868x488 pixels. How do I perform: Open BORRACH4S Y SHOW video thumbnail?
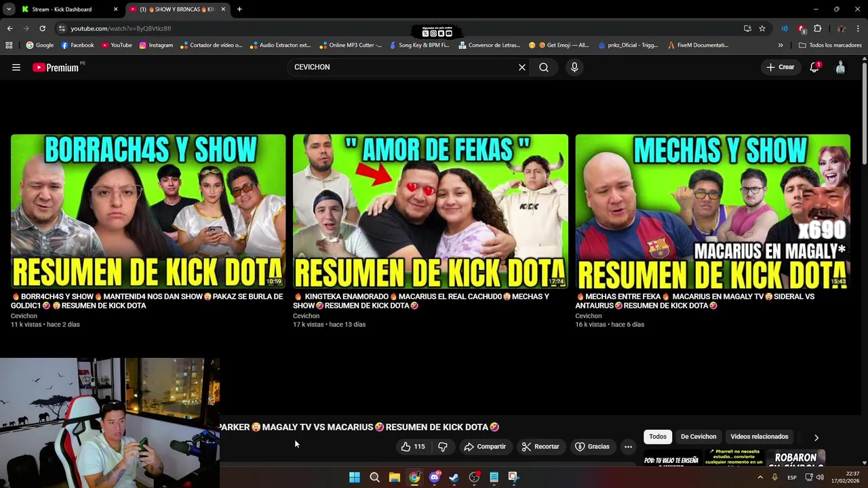point(148,211)
